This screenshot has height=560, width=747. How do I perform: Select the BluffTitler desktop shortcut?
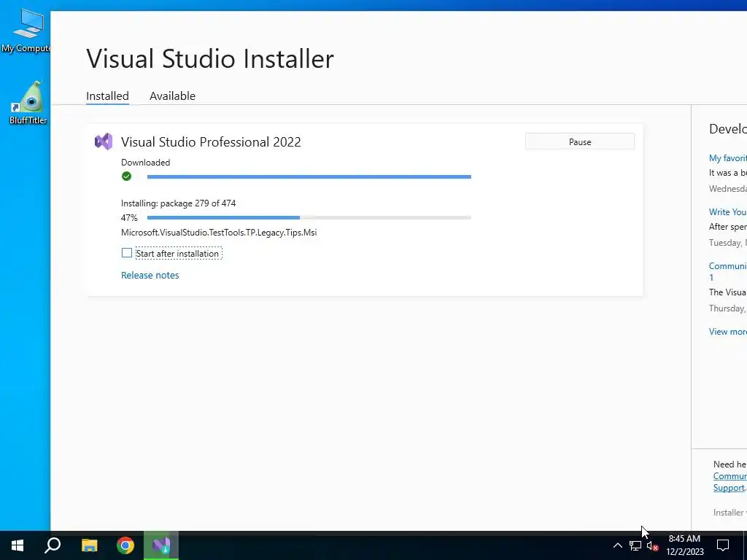coord(28,103)
